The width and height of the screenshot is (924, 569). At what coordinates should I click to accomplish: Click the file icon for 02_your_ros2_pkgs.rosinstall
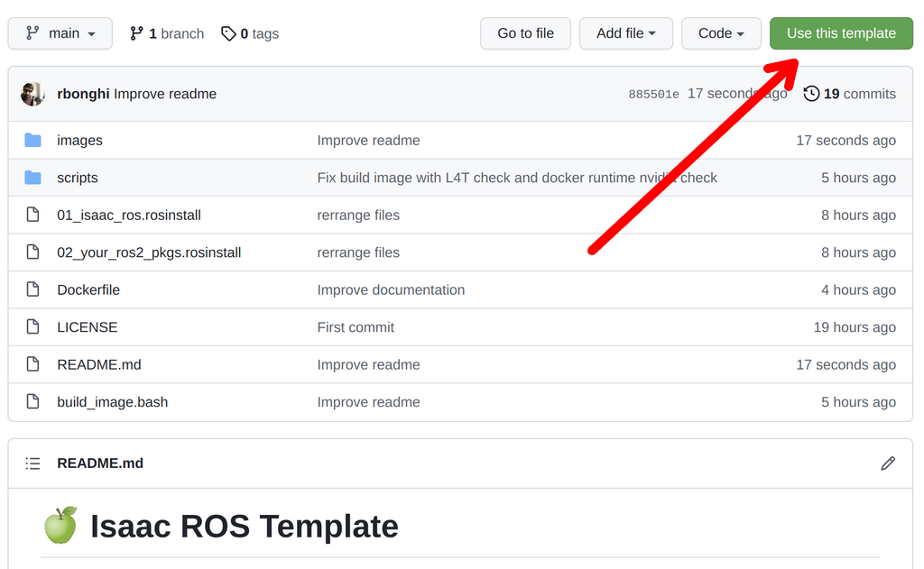coord(33,252)
